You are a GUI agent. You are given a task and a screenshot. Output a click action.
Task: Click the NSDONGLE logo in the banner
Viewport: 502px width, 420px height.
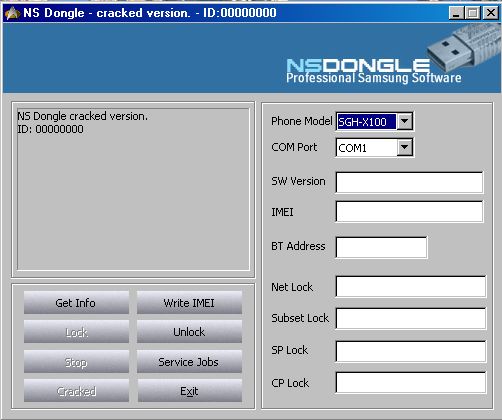click(x=358, y=65)
